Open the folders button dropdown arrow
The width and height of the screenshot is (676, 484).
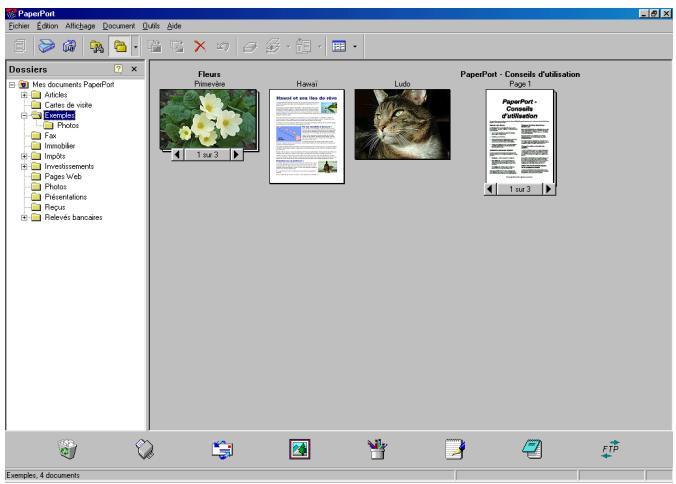135,46
